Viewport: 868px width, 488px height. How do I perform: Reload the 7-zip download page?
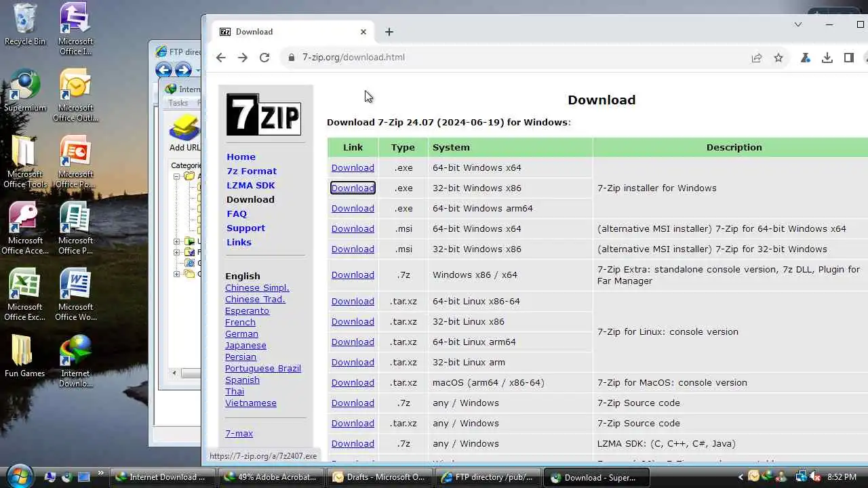point(264,58)
